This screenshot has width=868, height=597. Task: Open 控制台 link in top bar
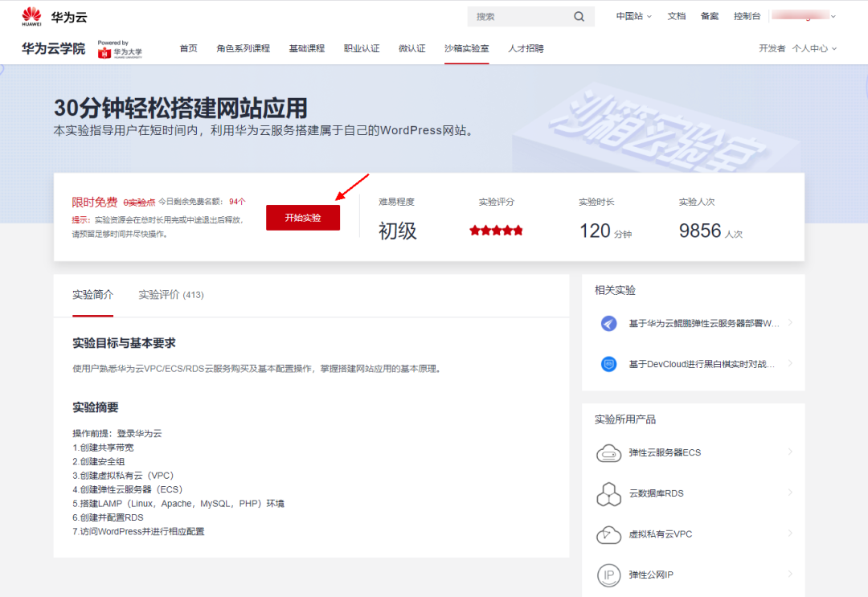(x=747, y=17)
